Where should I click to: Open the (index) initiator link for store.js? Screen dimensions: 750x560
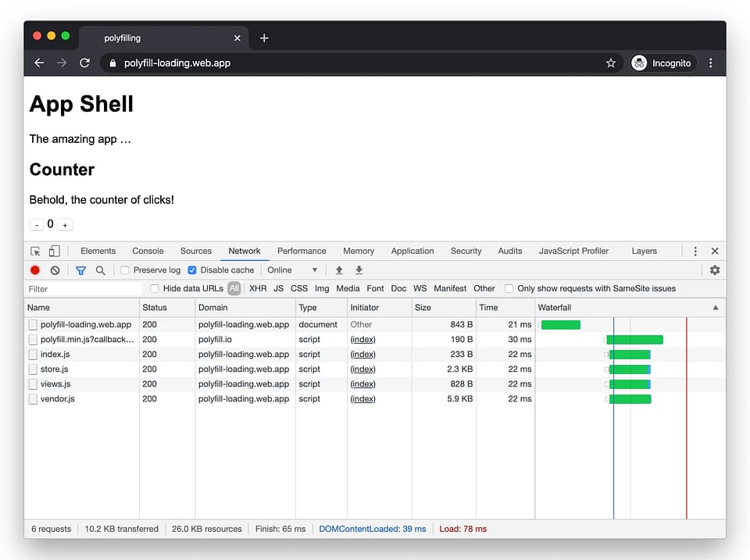[362, 369]
